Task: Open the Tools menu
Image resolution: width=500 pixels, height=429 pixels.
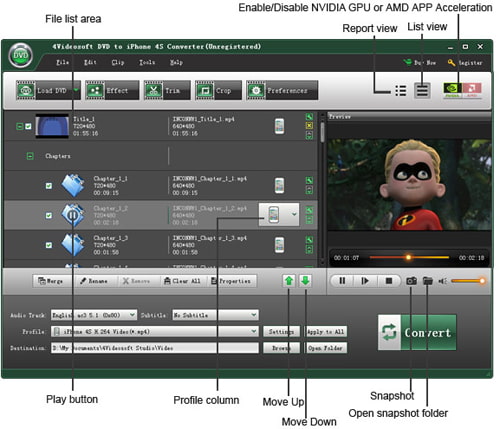Action: point(147,62)
